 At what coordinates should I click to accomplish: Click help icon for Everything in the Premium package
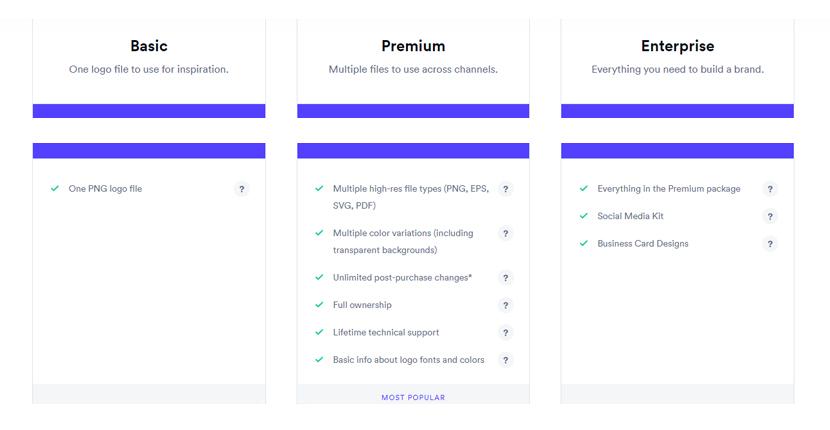point(770,189)
